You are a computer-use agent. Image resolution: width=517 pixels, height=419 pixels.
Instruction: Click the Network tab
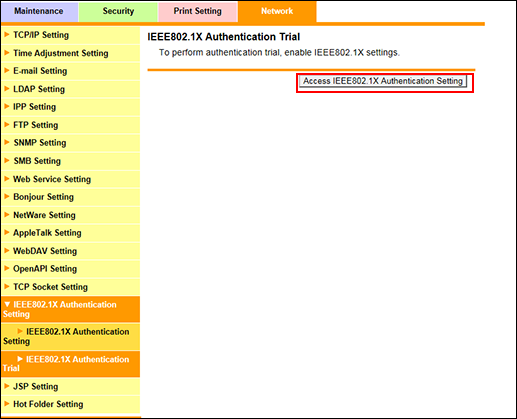277,12
